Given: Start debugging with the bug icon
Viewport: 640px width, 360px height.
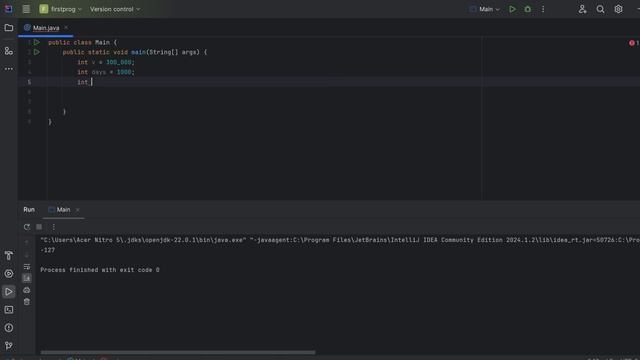Looking at the screenshot, I should (528, 9).
